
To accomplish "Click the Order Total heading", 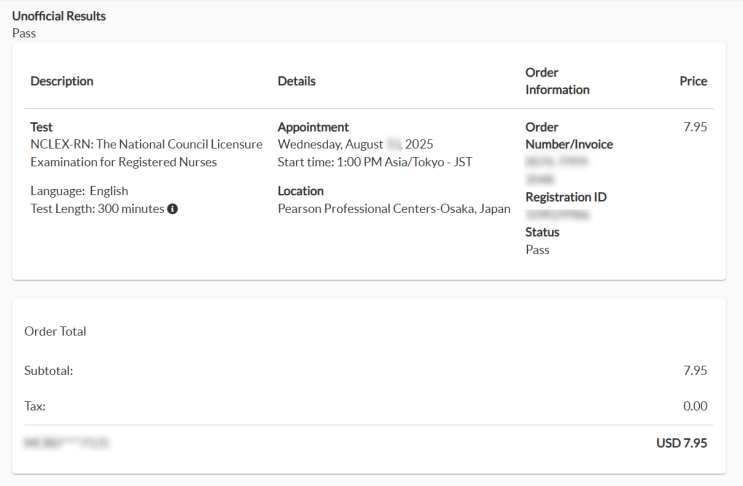I will coord(55,332).
